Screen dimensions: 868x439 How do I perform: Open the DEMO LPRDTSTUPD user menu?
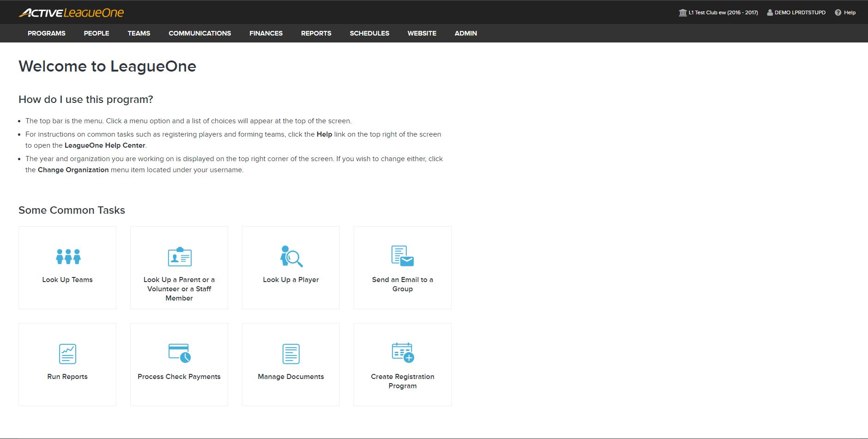[800, 12]
